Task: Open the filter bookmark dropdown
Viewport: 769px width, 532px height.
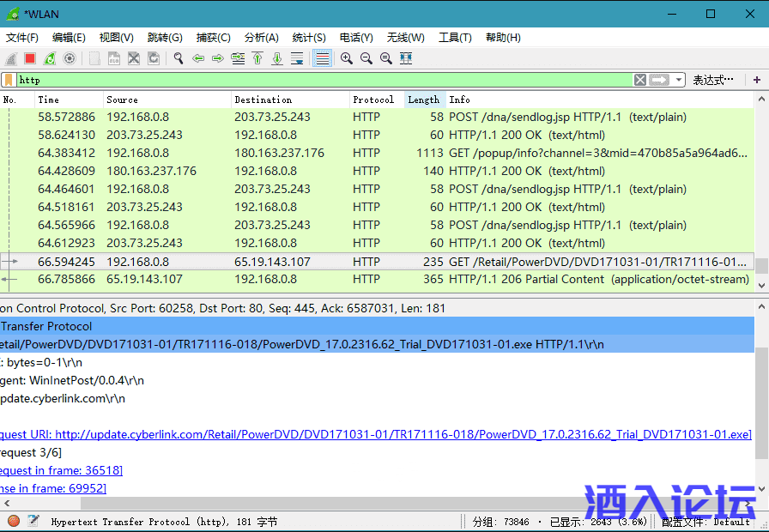Action: coord(9,80)
